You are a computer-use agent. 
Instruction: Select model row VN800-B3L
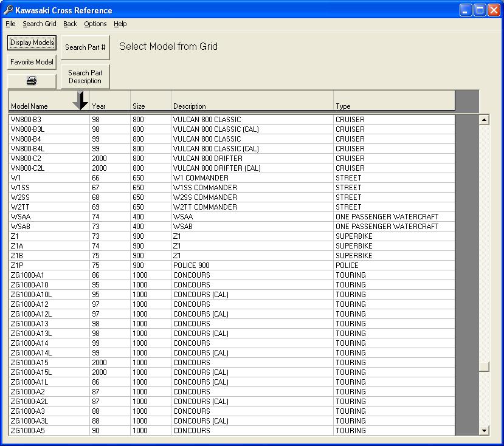point(232,129)
